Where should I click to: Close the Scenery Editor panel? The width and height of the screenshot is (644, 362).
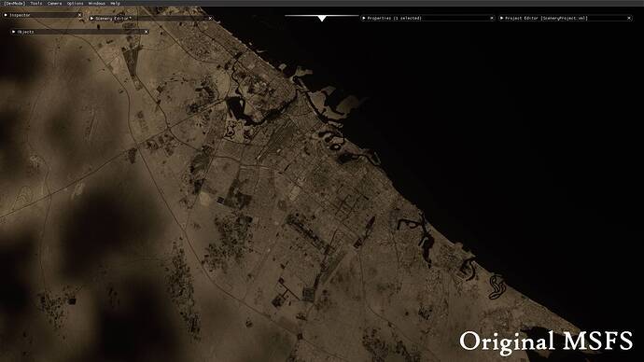click(x=210, y=18)
